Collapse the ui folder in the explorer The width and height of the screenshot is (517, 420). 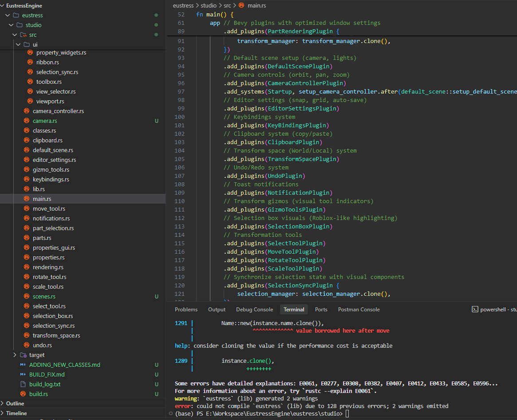point(18,44)
